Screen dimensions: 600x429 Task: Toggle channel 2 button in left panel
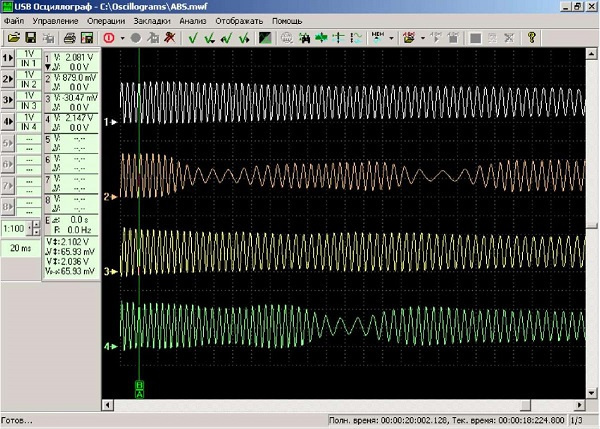click(8, 80)
